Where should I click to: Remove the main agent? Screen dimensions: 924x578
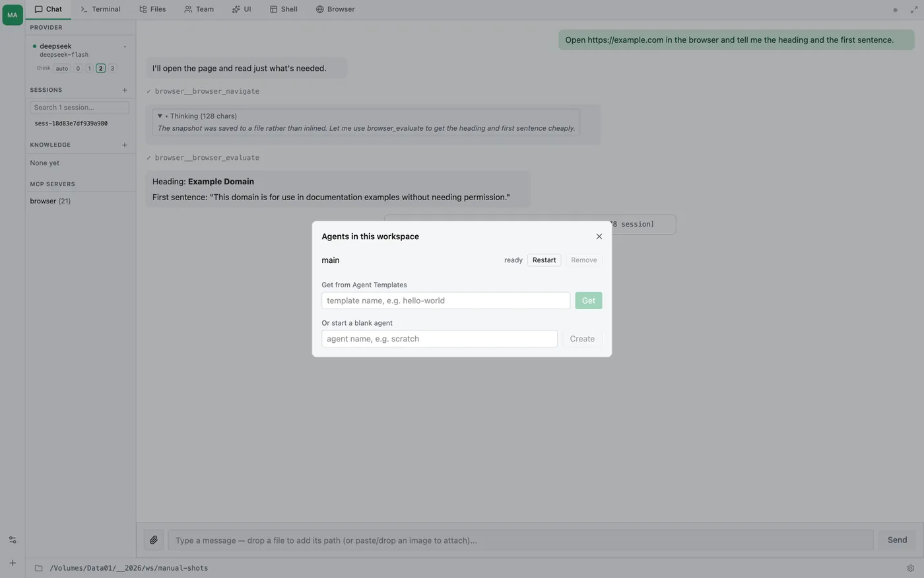tap(583, 260)
